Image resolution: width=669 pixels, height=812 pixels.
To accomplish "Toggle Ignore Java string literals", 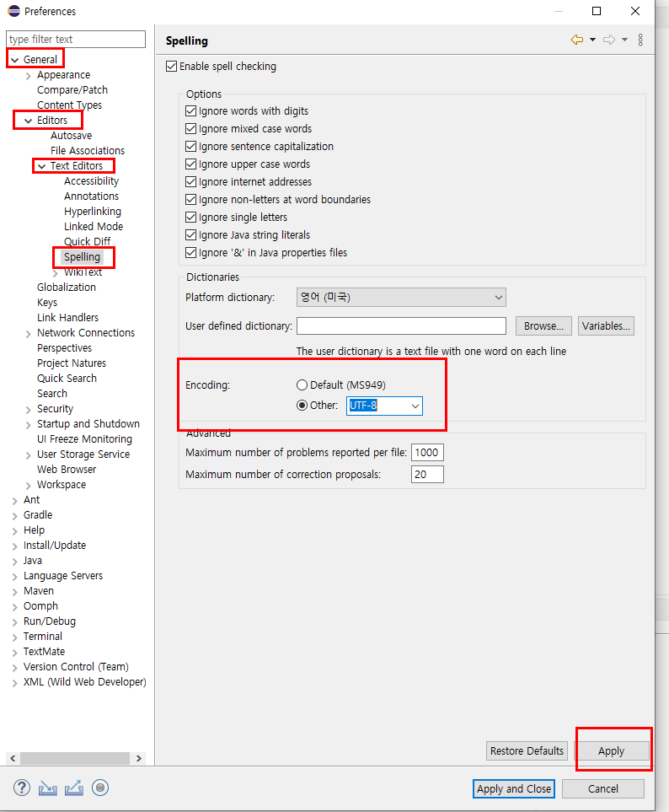I will click(x=190, y=235).
